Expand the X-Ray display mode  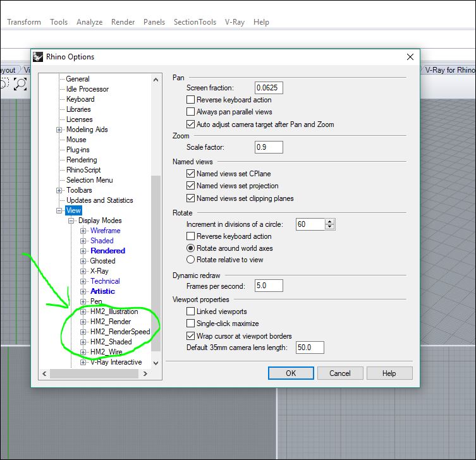click(x=83, y=271)
